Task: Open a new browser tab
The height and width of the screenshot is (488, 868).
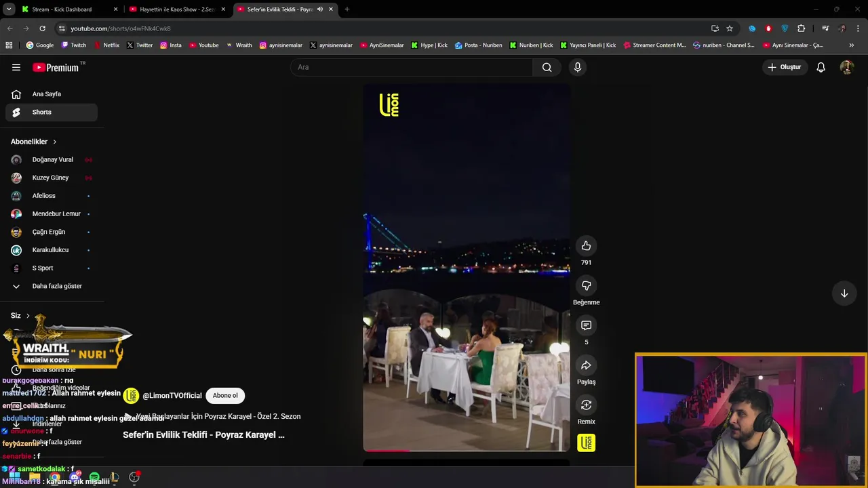Action: [x=347, y=9]
